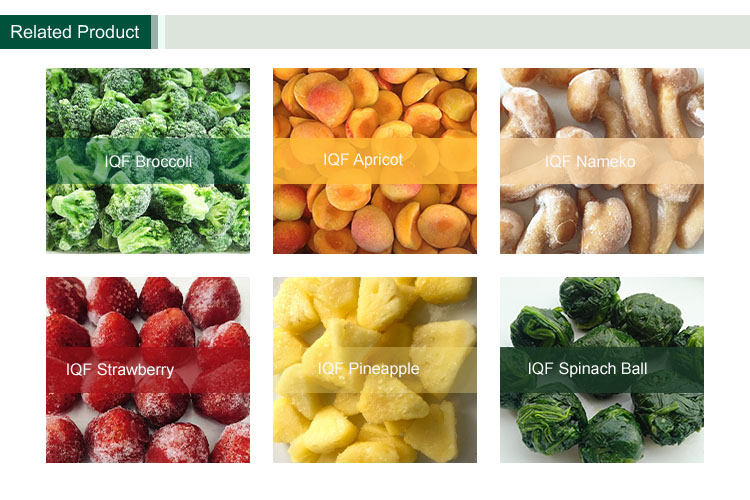Click the light grey header bar
Screen dimensions: 750x500
point(457,32)
